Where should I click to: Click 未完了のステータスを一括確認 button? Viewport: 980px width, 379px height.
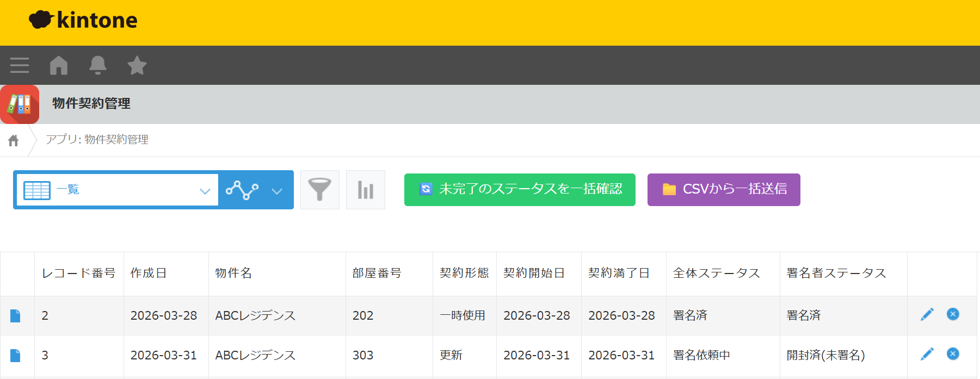tap(520, 190)
